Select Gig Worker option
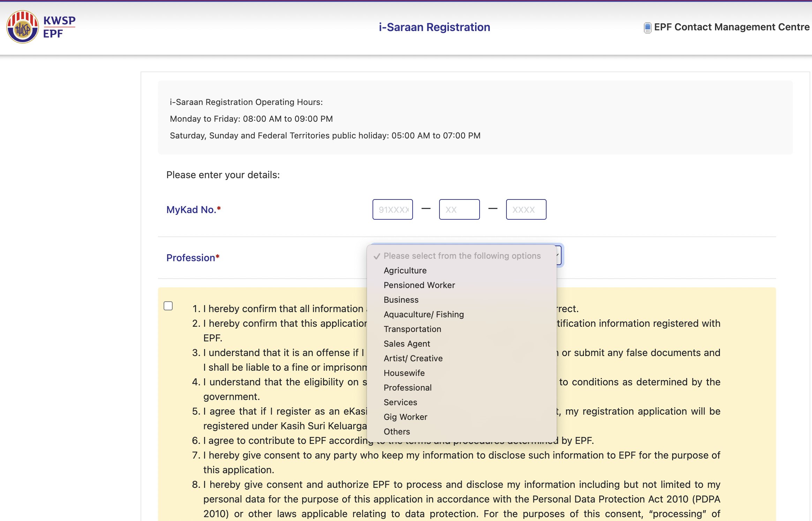812x521 pixels. (x=405, y=417)
